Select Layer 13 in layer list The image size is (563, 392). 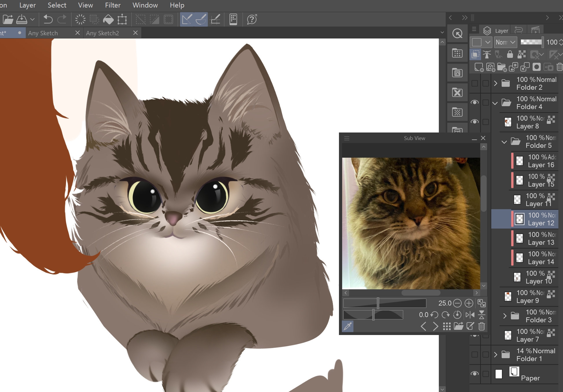[540, 239]
